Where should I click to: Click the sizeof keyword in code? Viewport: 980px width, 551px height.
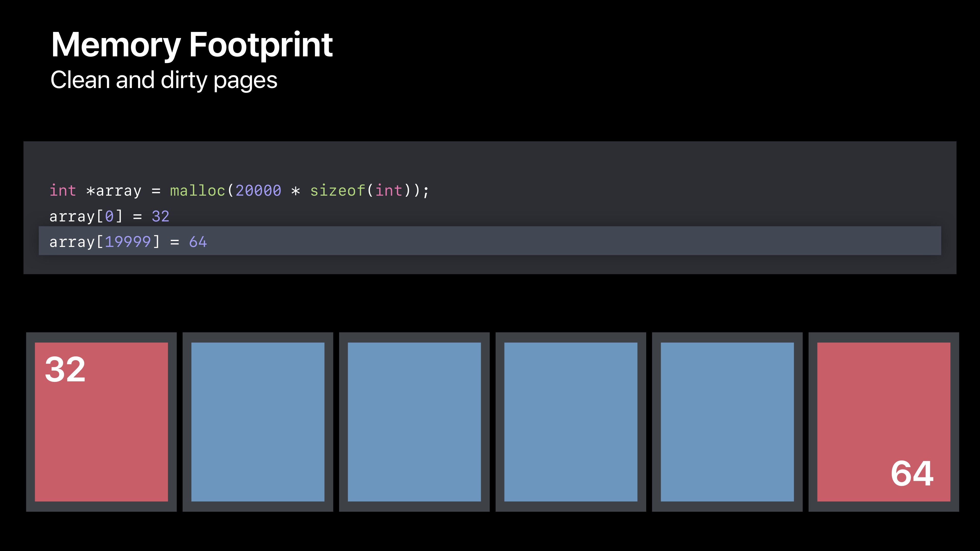pos(337,191)
